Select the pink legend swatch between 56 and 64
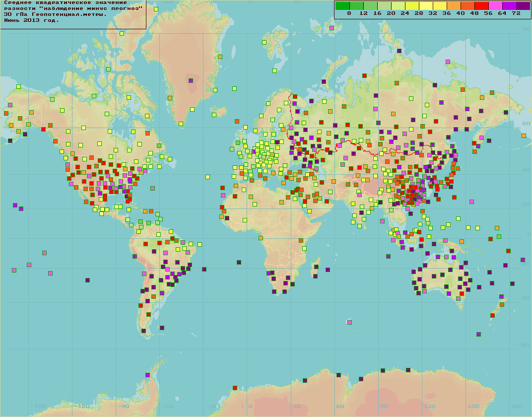Image resolution: width=532 pixels, height=417 pixels. coord(495,6)
